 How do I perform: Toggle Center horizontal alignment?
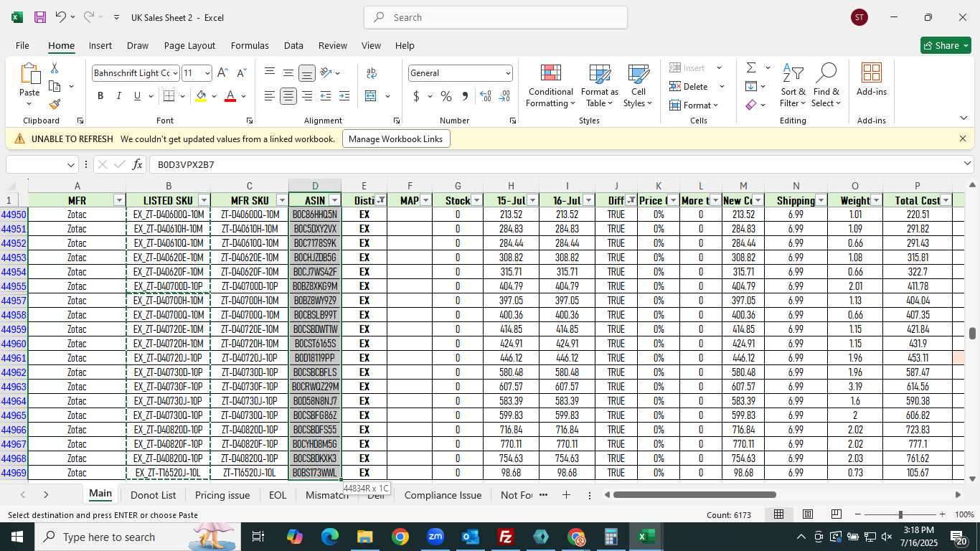(x=288, y=96)
